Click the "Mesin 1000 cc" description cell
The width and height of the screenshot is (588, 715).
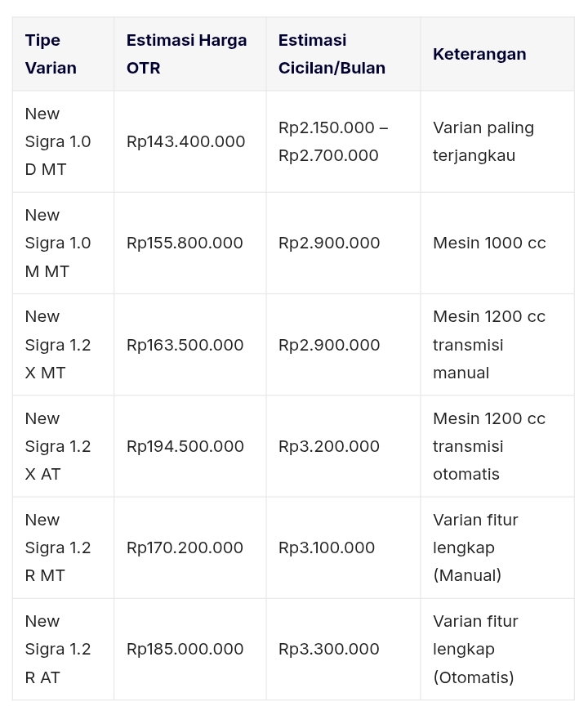[x=489, y=243]
